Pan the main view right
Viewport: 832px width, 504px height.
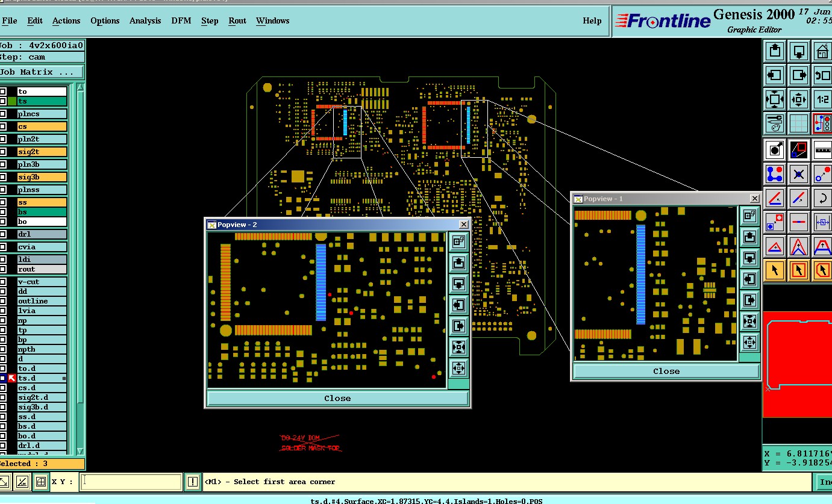pyautogui.click(x=799, y=75)
